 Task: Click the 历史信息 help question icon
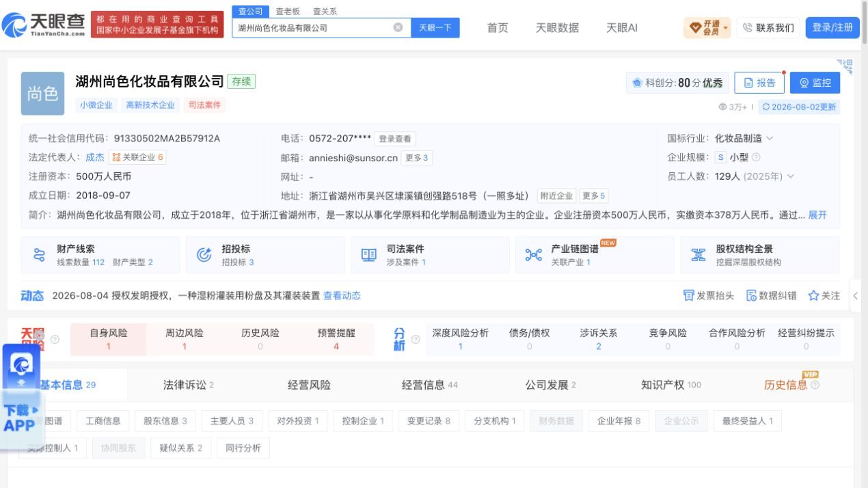(x=815, y=385)
